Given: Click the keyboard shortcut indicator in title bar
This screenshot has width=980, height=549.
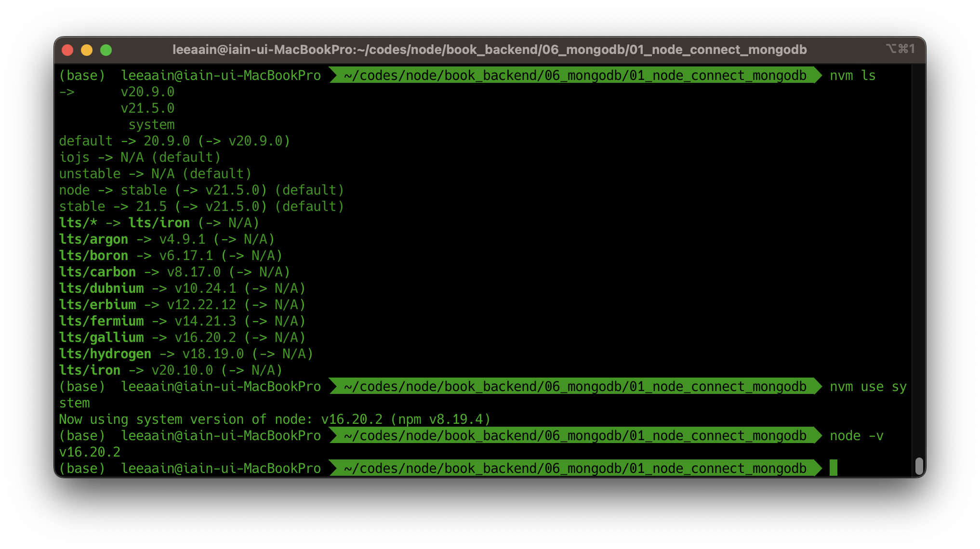Looking at the screenshot, I should [x=900, y=49].
